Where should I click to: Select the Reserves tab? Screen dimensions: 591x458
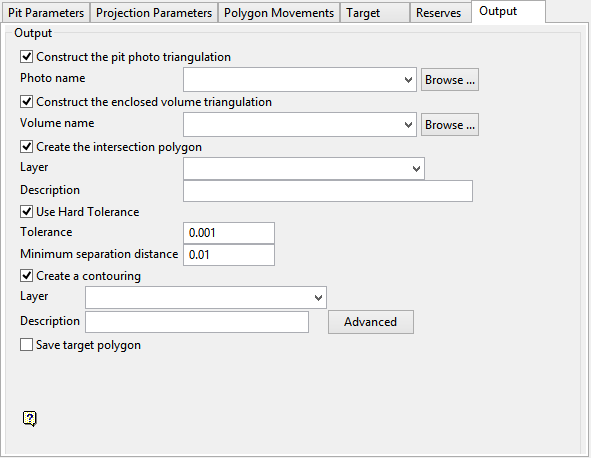point(440,13)
